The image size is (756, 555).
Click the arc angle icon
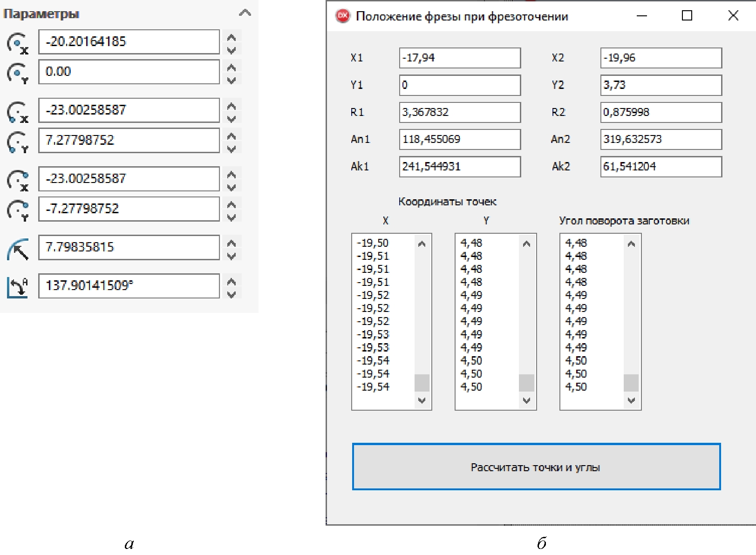(18, 287)
